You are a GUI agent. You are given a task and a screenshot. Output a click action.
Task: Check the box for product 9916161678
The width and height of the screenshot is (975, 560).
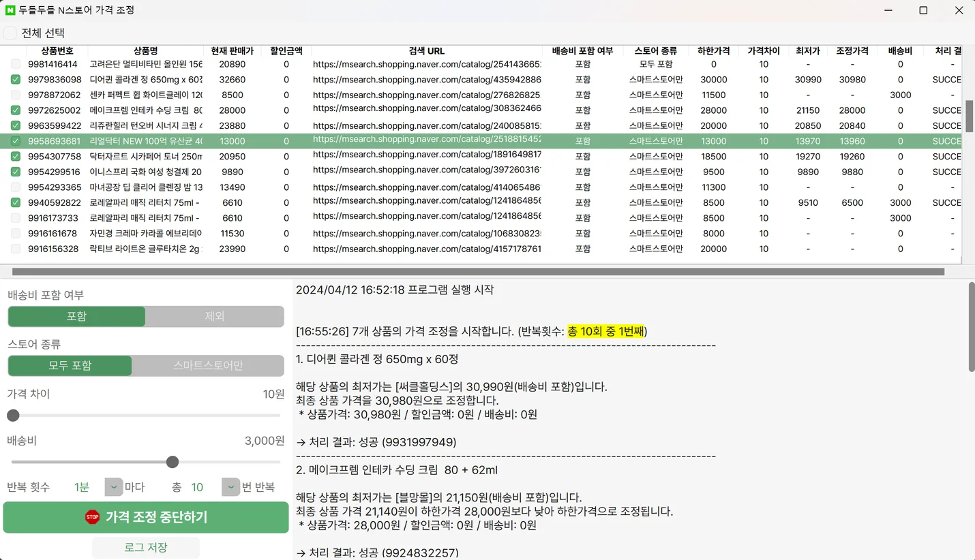click(15, 233)
